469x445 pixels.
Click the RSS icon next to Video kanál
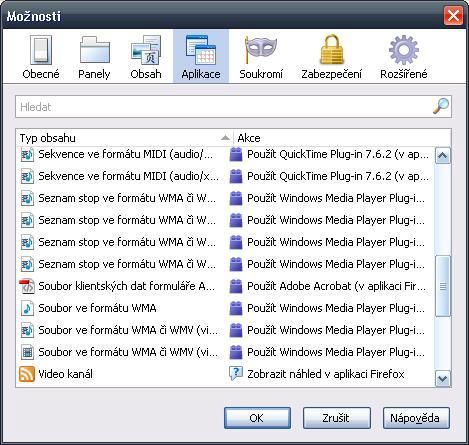[27, 374]
